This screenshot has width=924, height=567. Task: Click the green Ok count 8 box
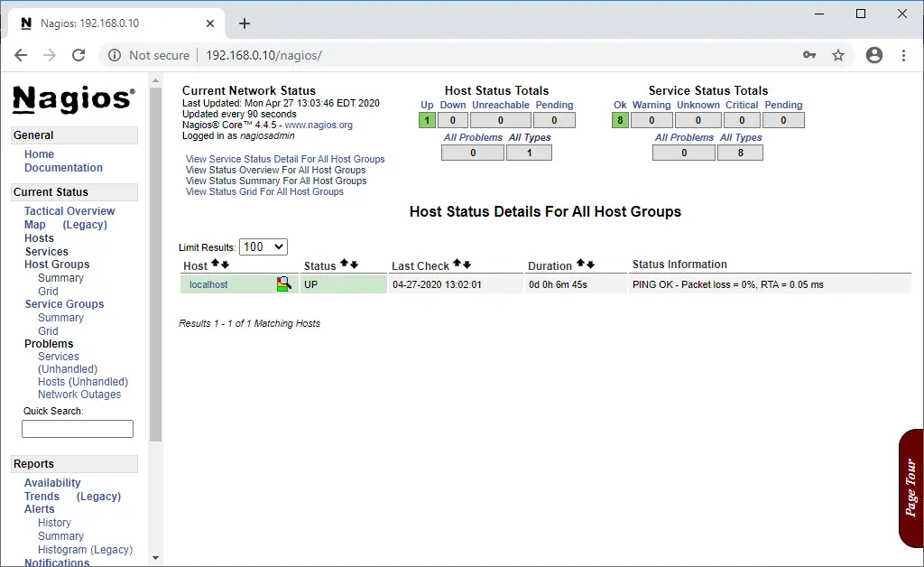click(x=620, y=120)
